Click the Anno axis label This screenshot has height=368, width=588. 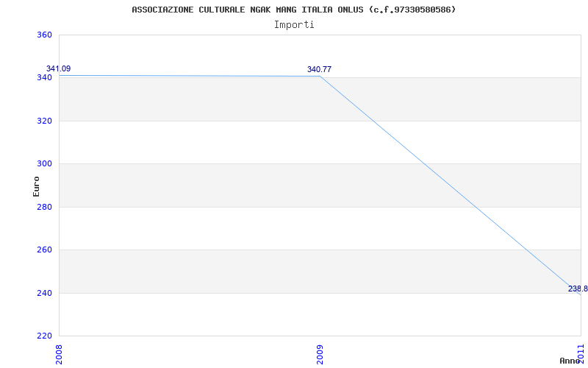click(x=570, y=361)
